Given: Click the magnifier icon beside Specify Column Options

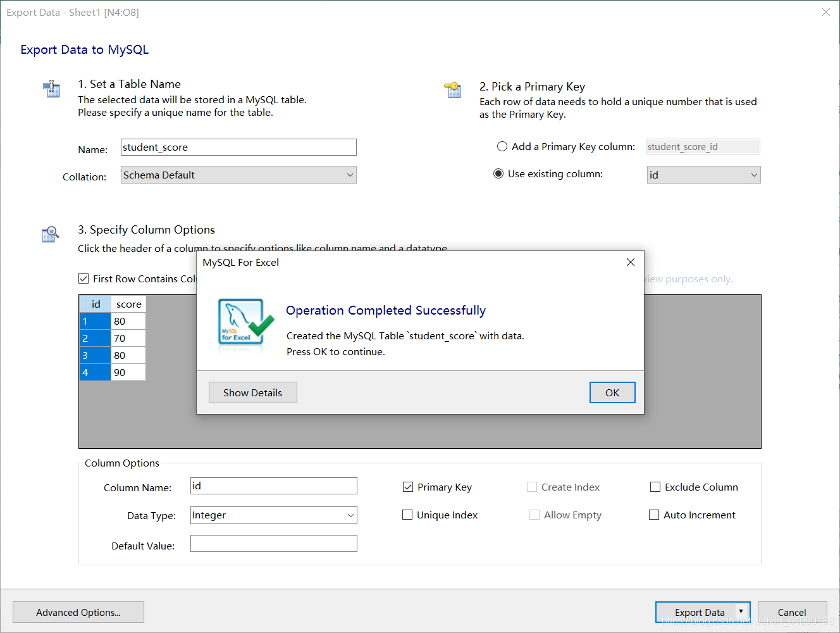Looking at the screenshot, I should 50,234.
